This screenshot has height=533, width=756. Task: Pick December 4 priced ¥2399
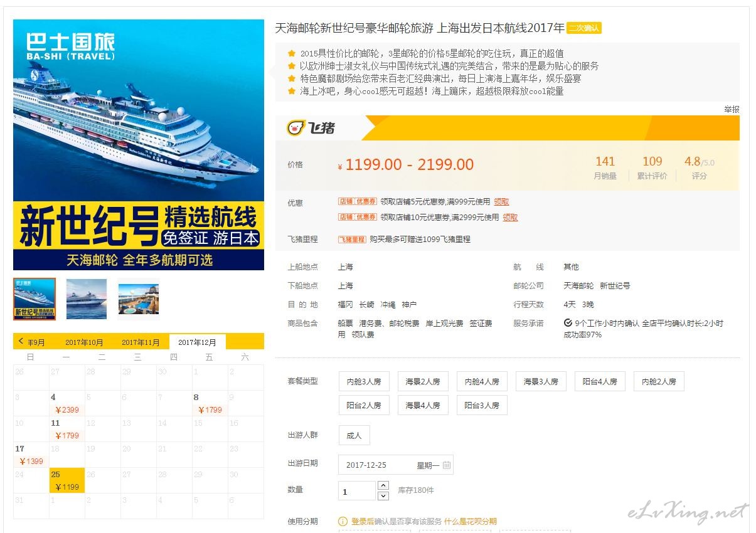coord(67,403)
